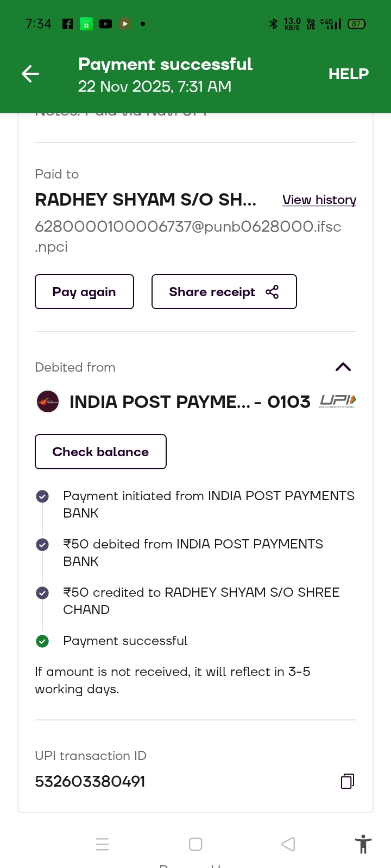Collapse the Debited from section
This screenshot has height=868, width=391.
(x=343, y=367)
